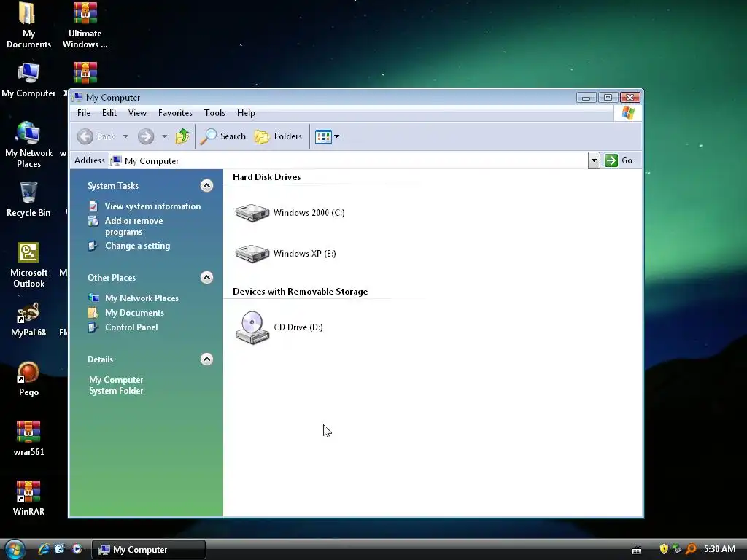Open My Documents link in sidebar
747x560 pixels.
134,313
